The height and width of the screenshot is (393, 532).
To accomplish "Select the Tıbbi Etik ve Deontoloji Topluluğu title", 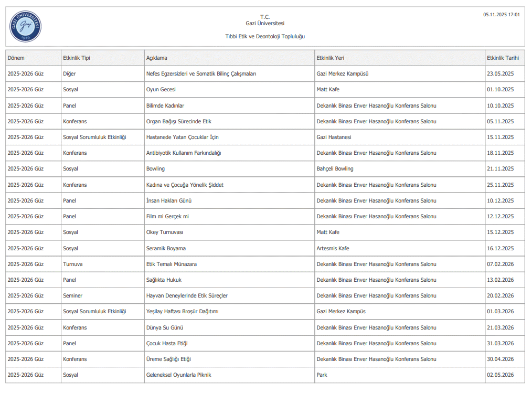I will pyautogui.click(x=265, y=37).
